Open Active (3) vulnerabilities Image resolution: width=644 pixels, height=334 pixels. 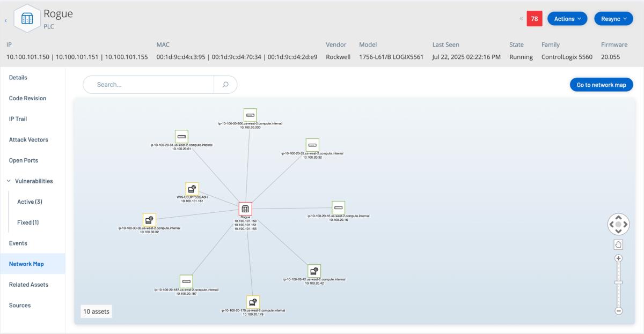coord(30,202)
